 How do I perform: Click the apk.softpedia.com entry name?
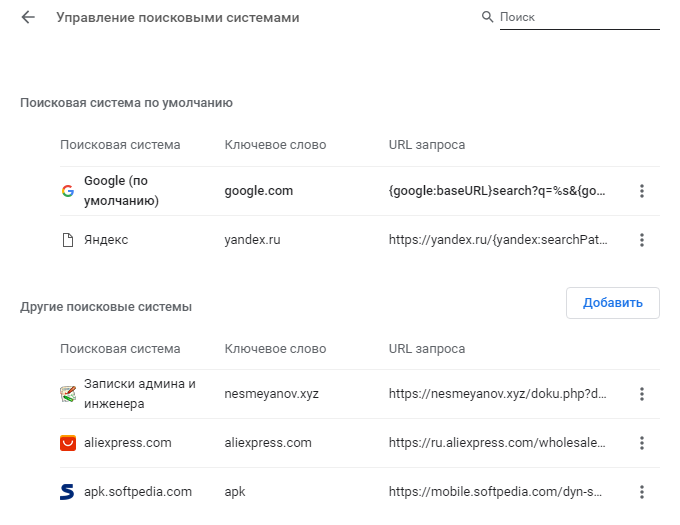(x=138, y=492)
